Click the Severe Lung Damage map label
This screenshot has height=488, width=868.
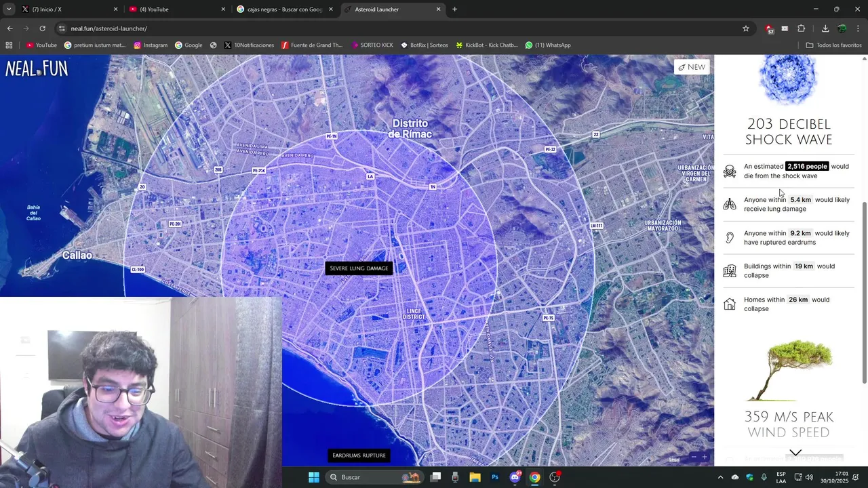[x=359, y=268]
